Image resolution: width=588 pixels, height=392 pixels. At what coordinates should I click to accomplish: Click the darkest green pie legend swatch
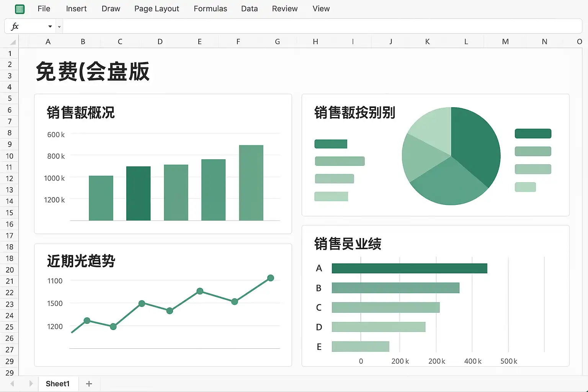[533, 134]
